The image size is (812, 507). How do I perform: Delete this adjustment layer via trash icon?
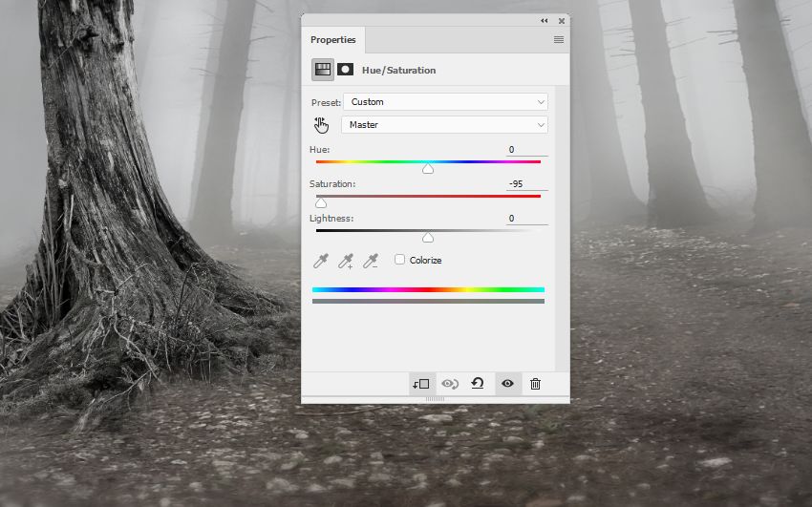[x=536, y=384]
